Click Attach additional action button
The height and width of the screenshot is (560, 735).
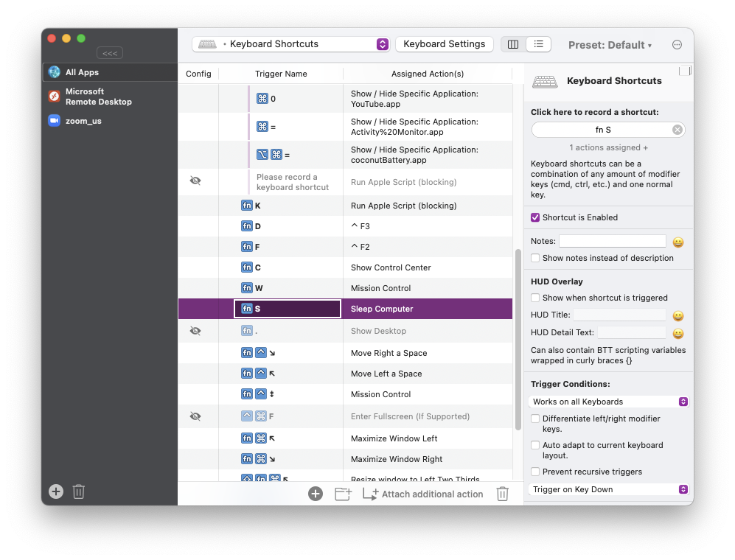click(423, 494)
